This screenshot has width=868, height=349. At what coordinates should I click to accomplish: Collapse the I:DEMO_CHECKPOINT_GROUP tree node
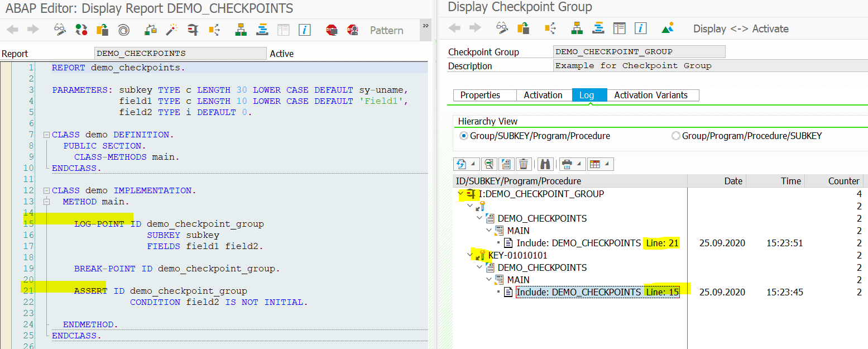pos(462,194)
